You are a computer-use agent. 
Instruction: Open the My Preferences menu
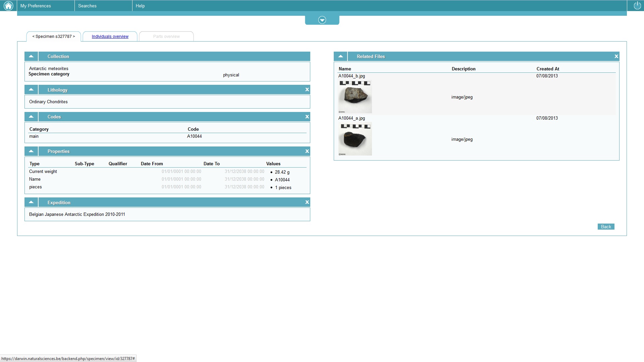pyautogui.click(x=36, y=6)
